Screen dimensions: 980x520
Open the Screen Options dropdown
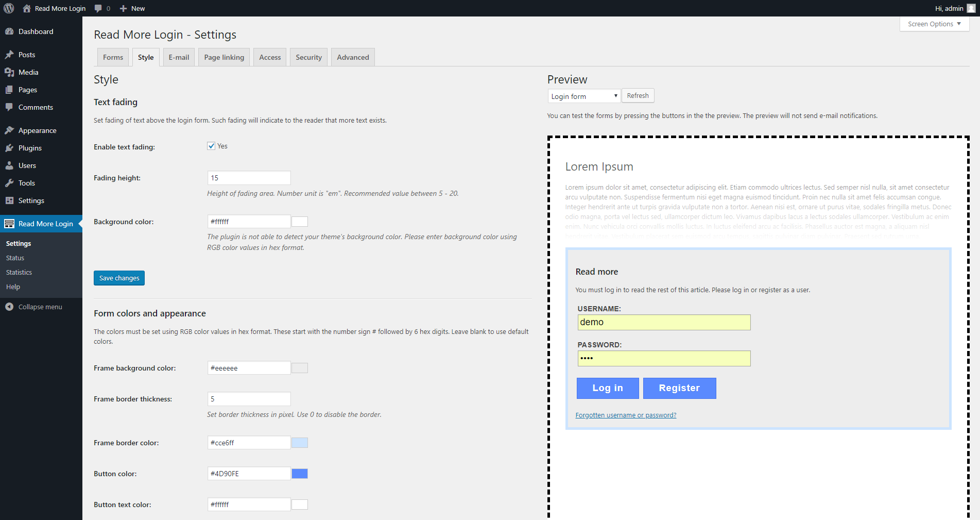click(933, 24)
